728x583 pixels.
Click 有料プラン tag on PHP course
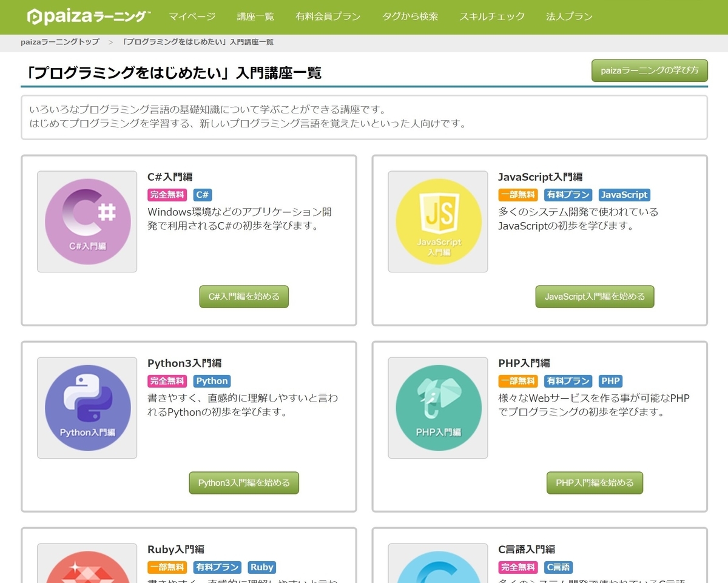(568, 381)
